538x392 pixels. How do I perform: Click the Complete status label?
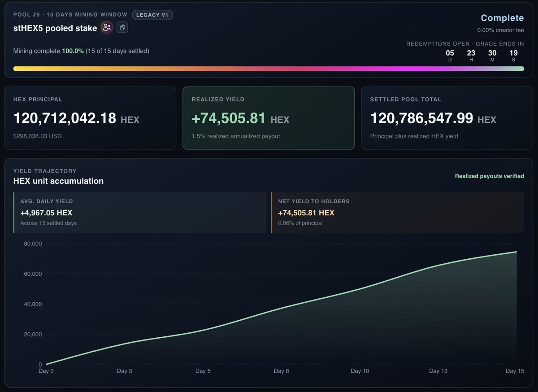click(x=502, y=18)
